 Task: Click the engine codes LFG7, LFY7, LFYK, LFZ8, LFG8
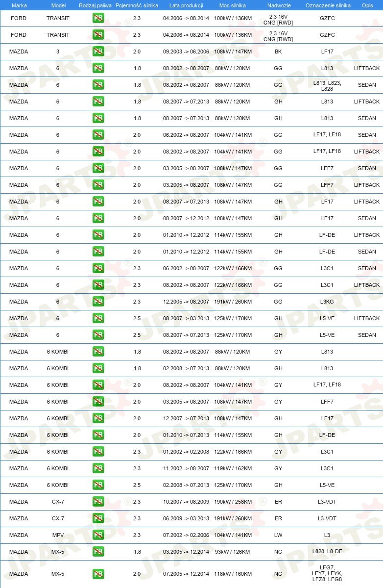pos(327,573)
